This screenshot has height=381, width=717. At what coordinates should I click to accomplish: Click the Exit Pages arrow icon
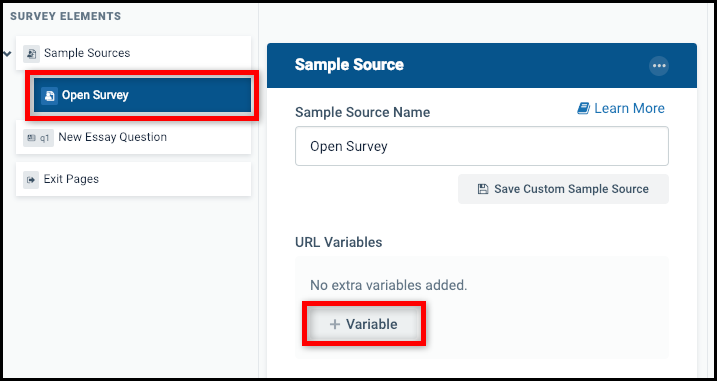(31, 180)
